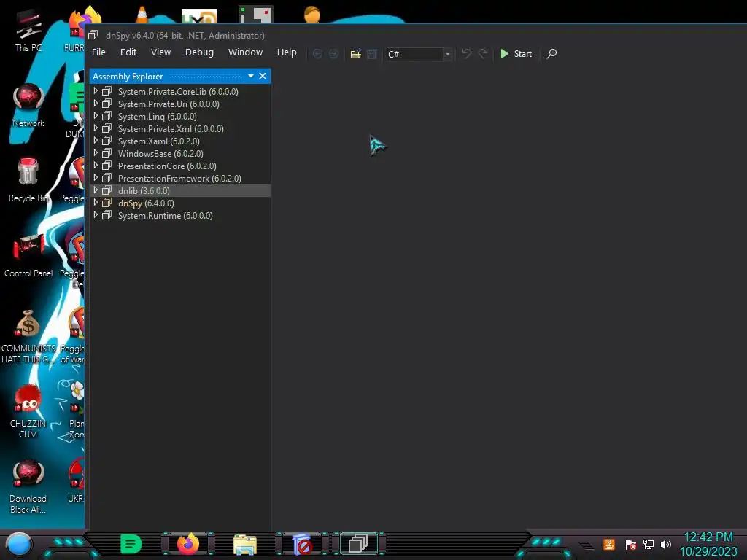The image size is (747, 560).
Task: Open the Window menu
Action: [245, 52]
